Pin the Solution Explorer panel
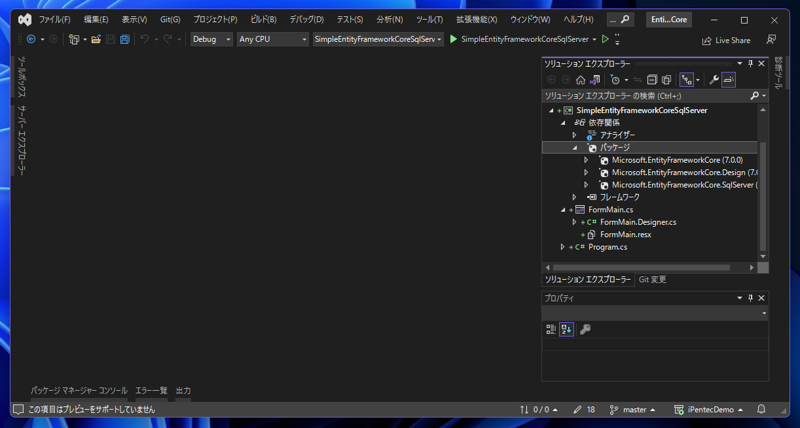Image resolution: width=800 pixels, height=428 pixels. click(751, 64)
